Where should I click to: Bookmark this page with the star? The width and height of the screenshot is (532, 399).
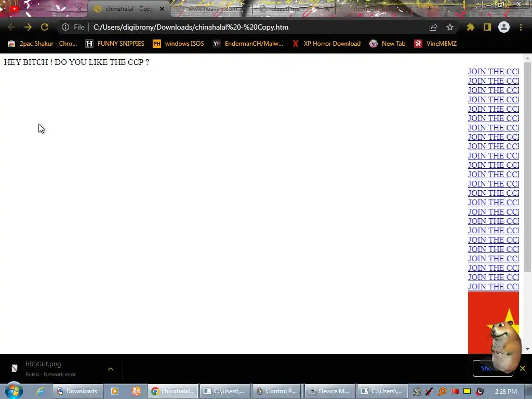(450, 27)
